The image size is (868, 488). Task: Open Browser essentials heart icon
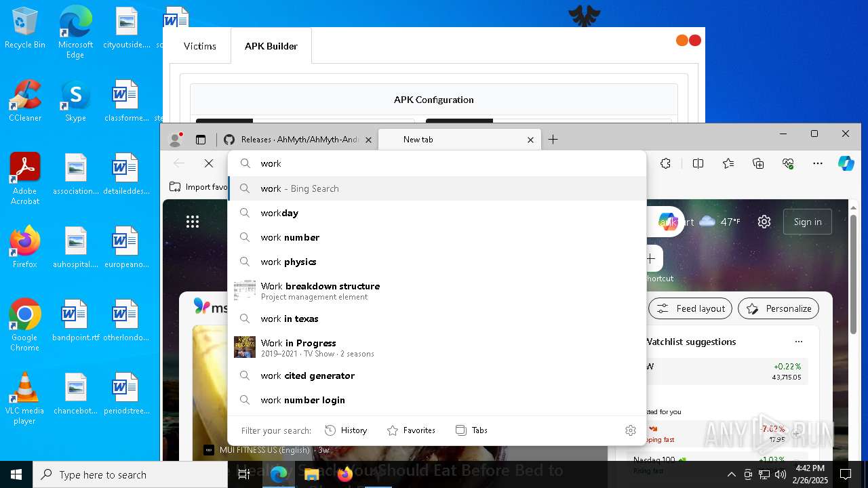coord(788,163)
